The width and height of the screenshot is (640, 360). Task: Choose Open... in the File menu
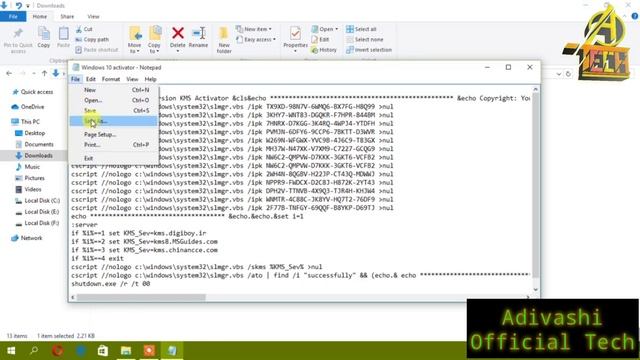tap(114, 100)
